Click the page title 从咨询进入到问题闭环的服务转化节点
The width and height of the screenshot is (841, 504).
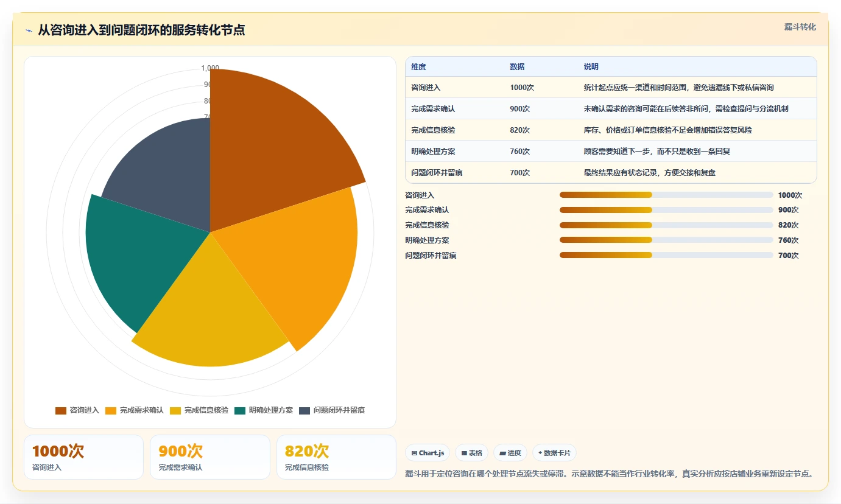pyautogui.click(x=141, y=30)
